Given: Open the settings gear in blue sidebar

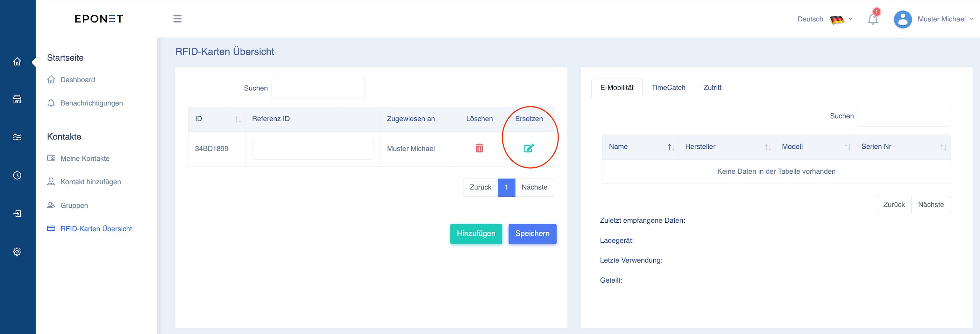Looking at the screenshot, I should pyautogui.click(x=17, y=251).
